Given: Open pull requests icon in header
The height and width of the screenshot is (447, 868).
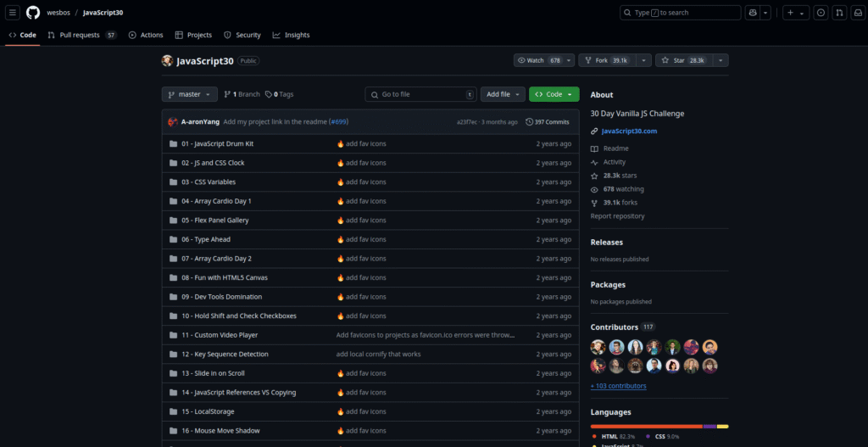Looking at the screenshot, I should point(839,13).
